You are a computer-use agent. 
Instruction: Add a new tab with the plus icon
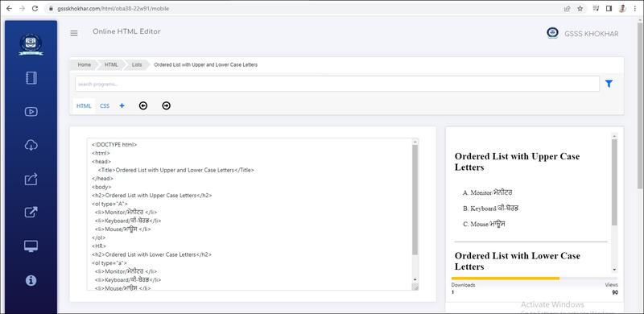122,105
